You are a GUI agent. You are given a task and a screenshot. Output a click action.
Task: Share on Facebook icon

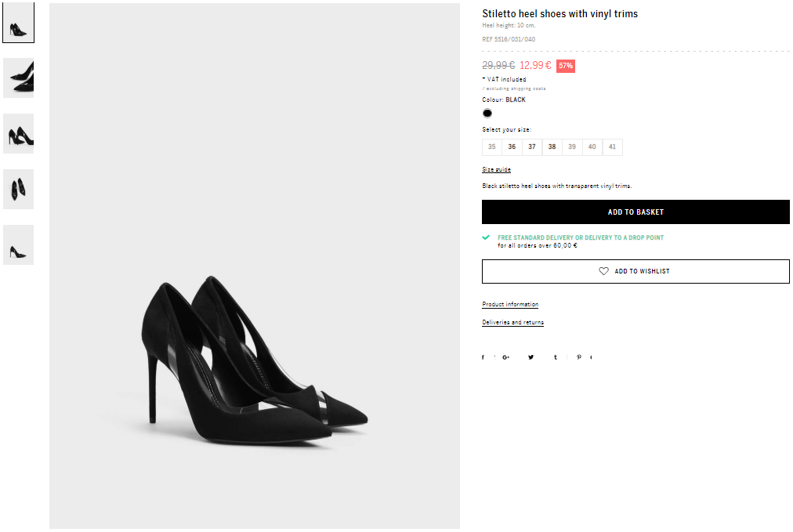coord(483,357)
